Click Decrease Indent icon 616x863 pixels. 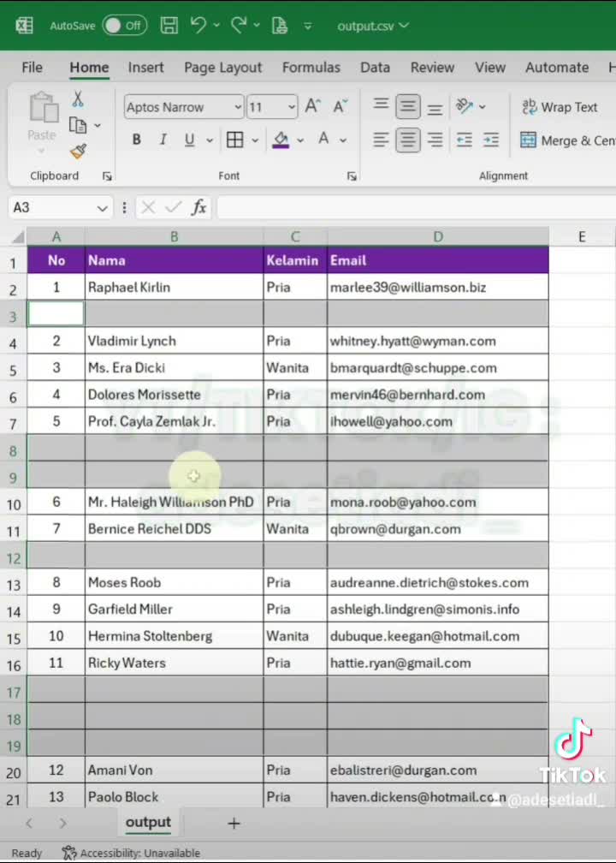pos(465,140)
